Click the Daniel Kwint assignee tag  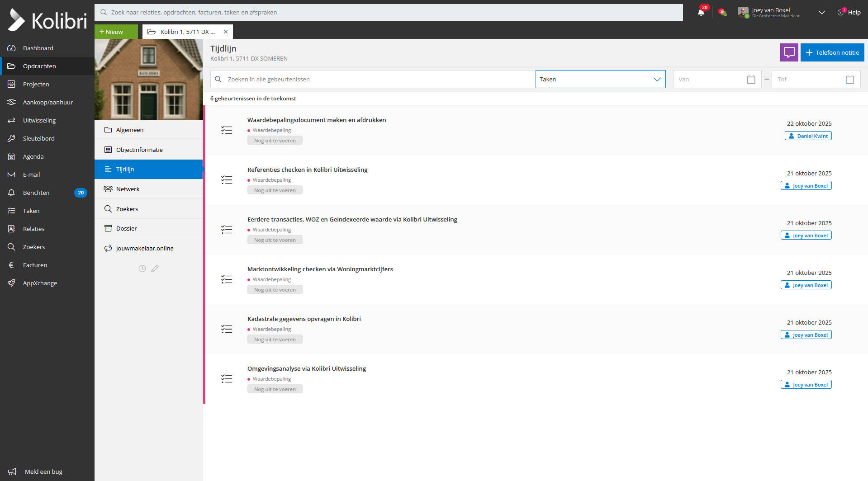coord(808,136)
